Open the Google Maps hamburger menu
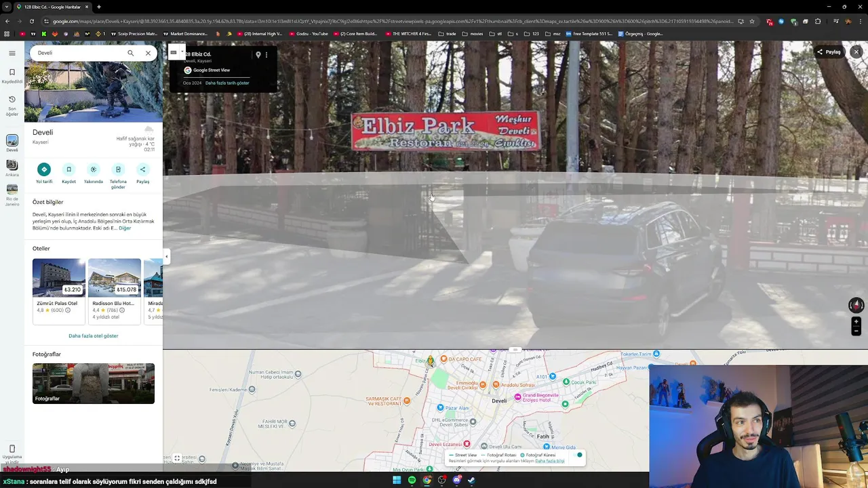 [12, 53]
